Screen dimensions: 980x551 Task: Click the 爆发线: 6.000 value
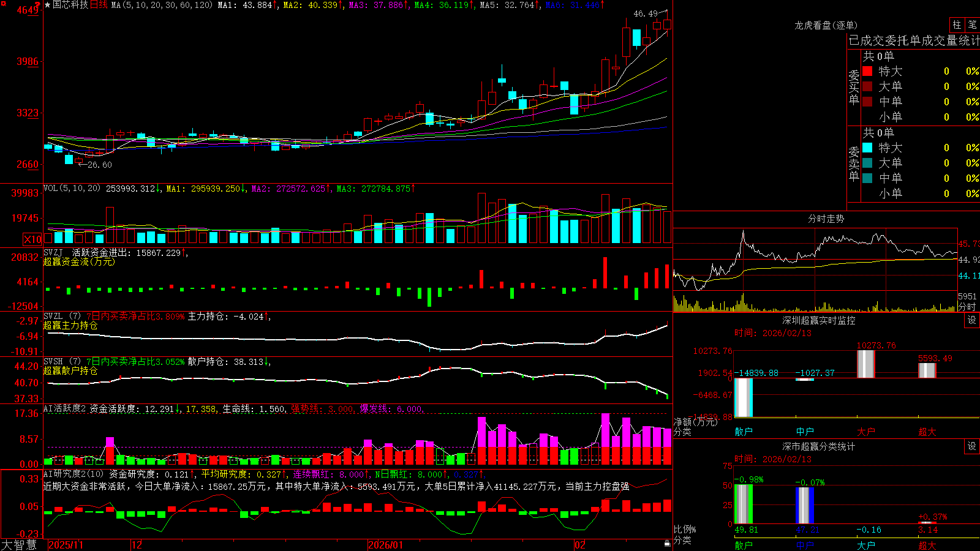391,409
